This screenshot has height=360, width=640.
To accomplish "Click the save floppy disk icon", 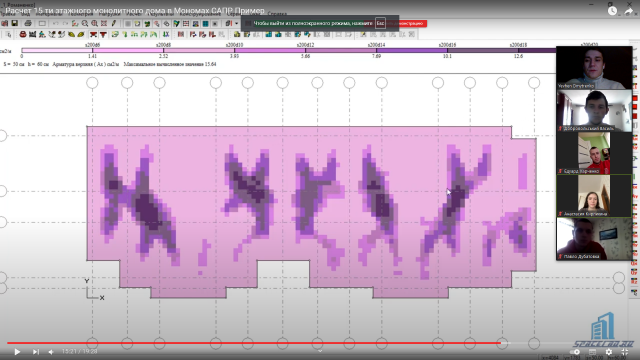I will click(x=14, y=23).
